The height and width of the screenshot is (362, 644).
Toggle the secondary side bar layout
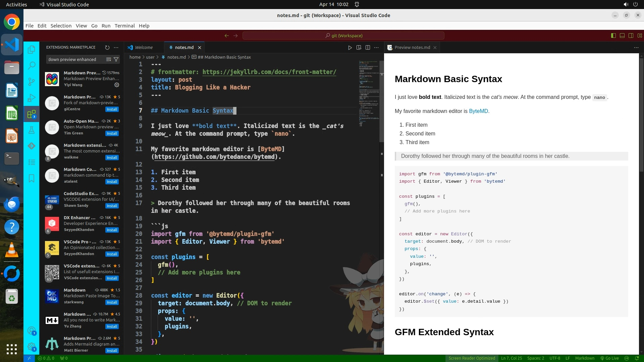tap(631, 36)
